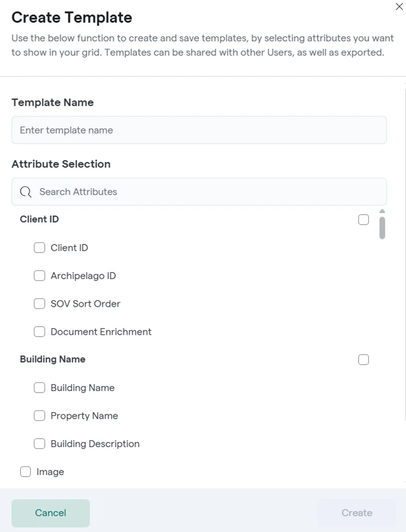Select all in Client ID group
406x532 pixels.
pos(363,220)
